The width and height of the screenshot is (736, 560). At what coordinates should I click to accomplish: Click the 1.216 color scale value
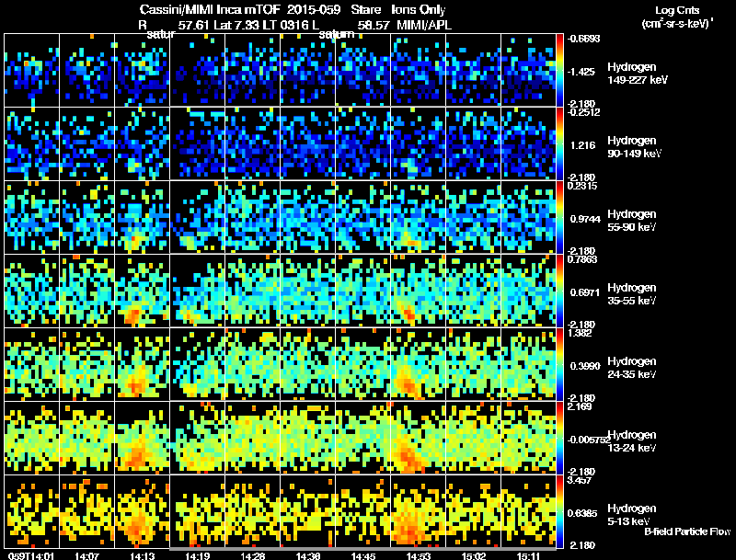[583, 145]
